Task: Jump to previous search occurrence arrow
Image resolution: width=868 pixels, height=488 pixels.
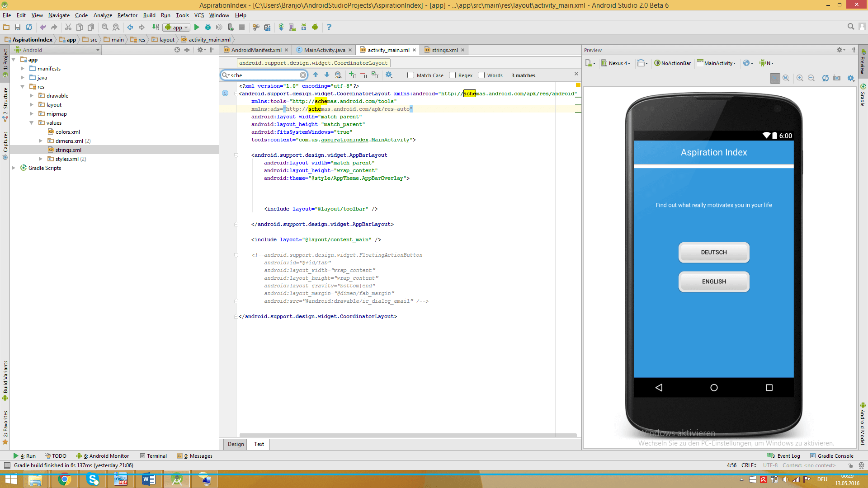Action: [x=316, y=75]
